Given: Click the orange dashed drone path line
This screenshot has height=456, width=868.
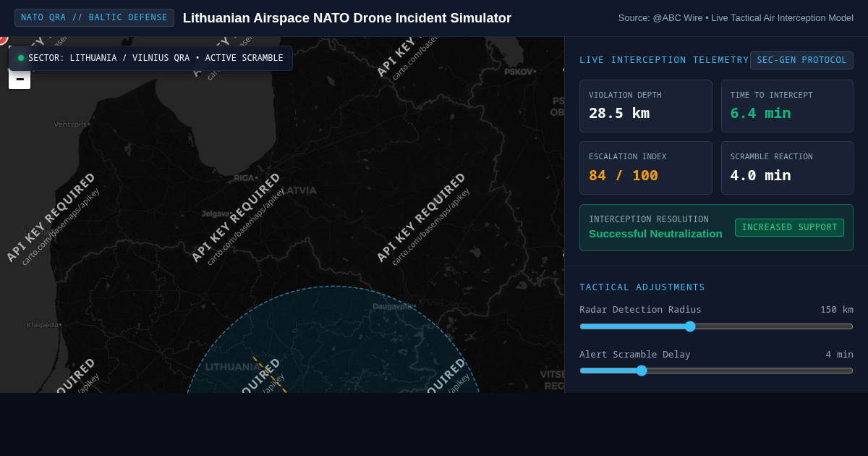Looking at the screenshot, I should [x=269, y=374].
